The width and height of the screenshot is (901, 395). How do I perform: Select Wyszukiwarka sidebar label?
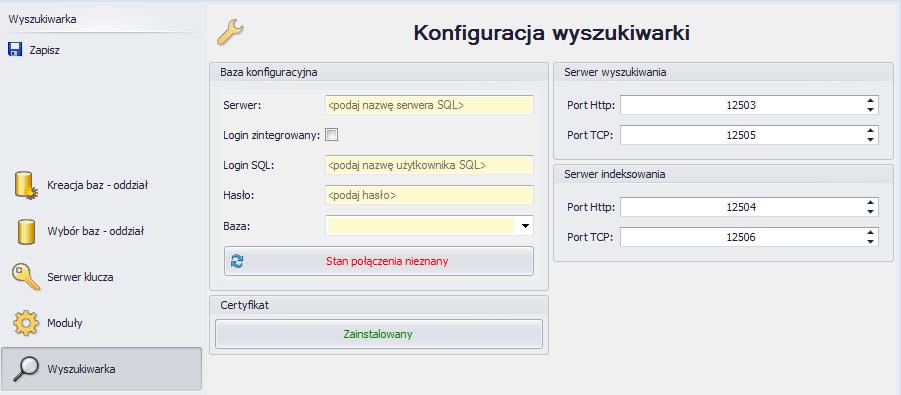pos(81,369)
